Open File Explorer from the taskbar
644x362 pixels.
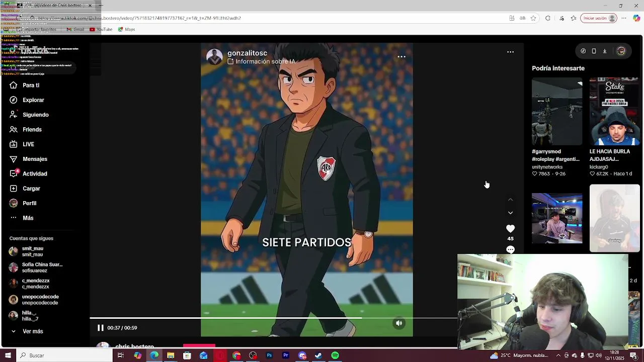[x=171, y=355]
